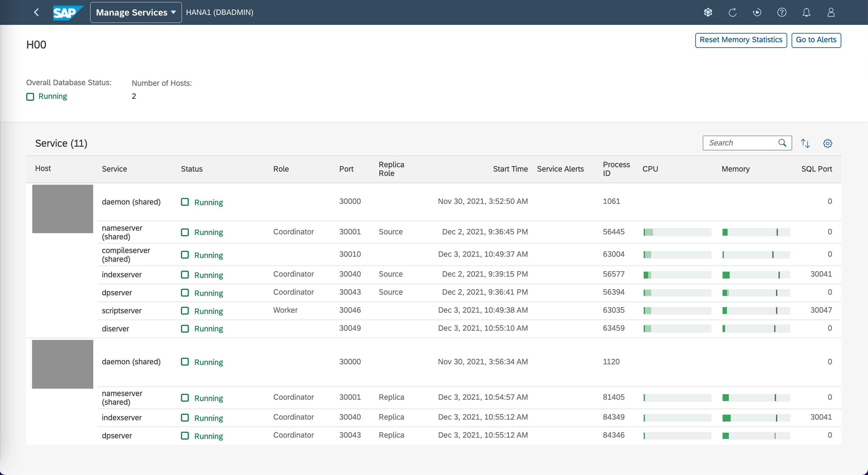868x475 pixels.
Task: Click the search magnifier icon
Action: (783, 143)
